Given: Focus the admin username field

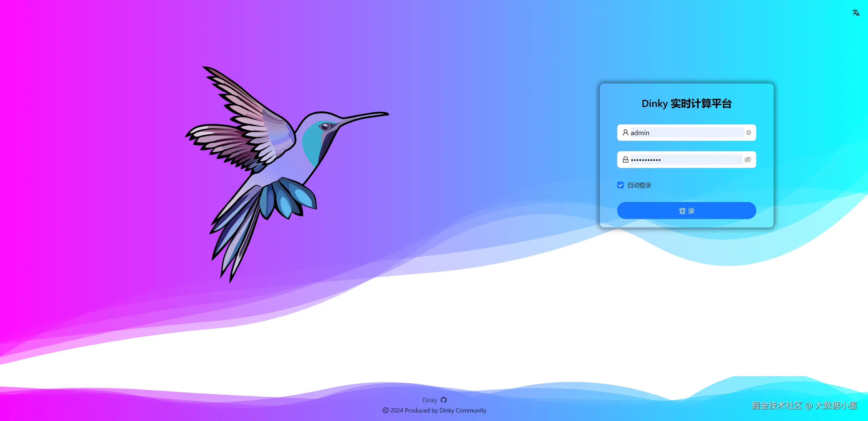Looking at the screenshot, I should (686, 133).
